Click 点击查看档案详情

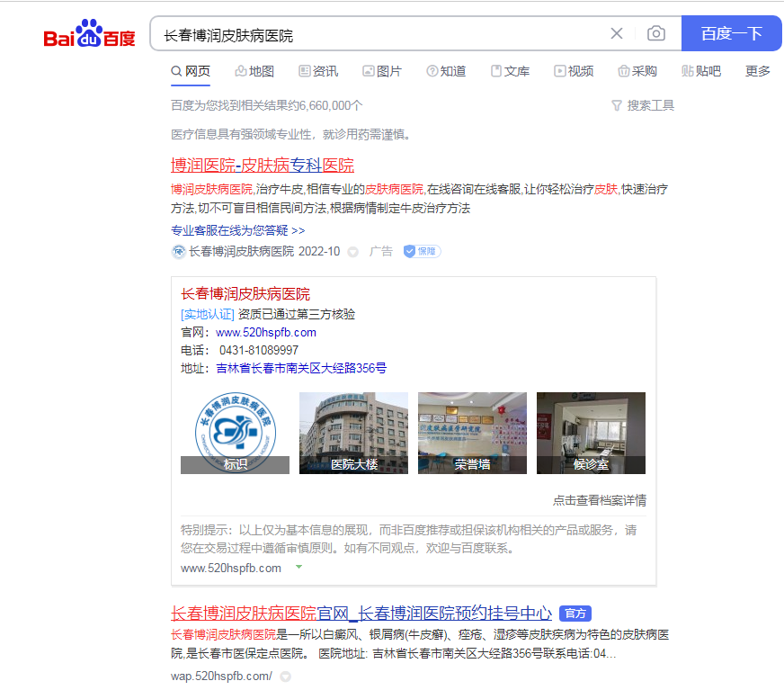(600, 500)
